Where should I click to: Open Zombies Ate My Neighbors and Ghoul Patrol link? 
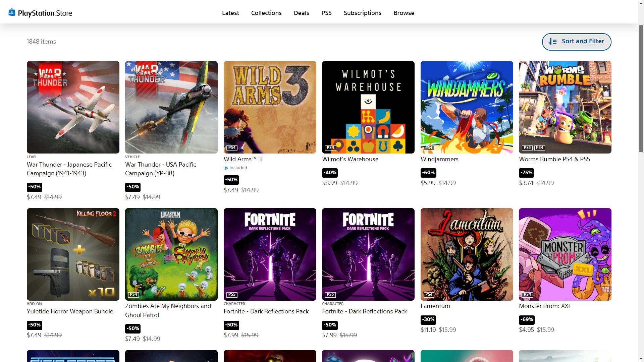(168, 310)
